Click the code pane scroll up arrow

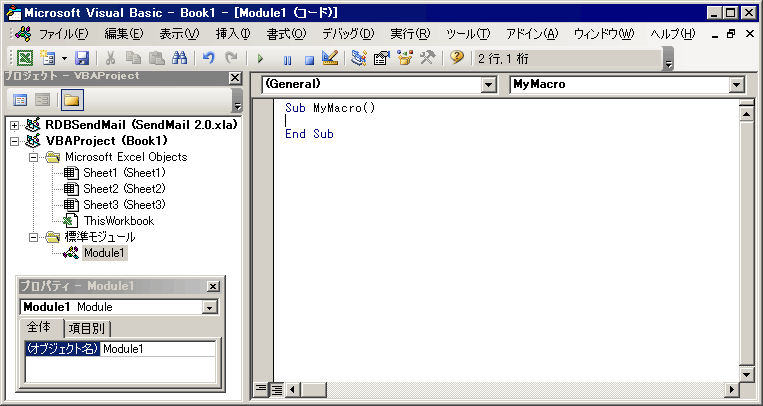click(746, 114)
